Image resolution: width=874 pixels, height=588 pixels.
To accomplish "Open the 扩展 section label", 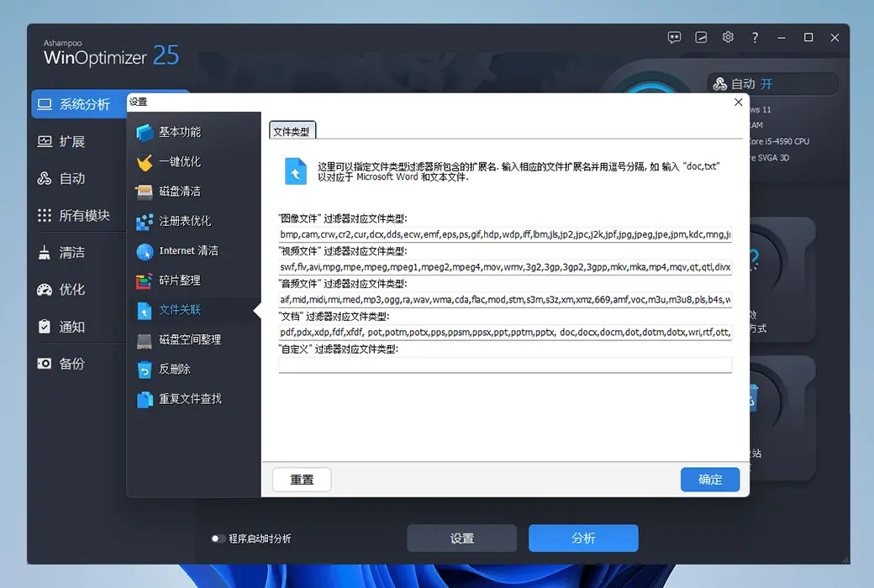I will (72, 142).
